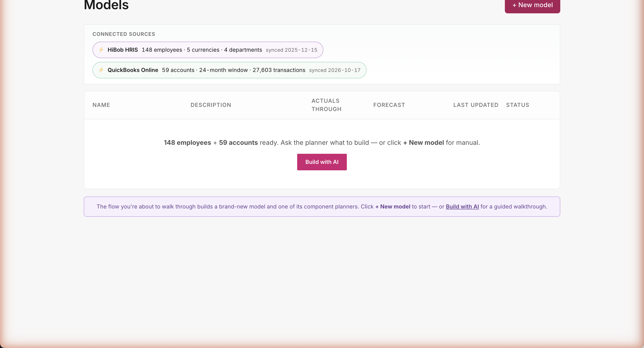The image size is (644, 348).
Task: Click the HiBob HRIS lightning bolt icon
Action: pyautogui.click(x=101, y=50)
